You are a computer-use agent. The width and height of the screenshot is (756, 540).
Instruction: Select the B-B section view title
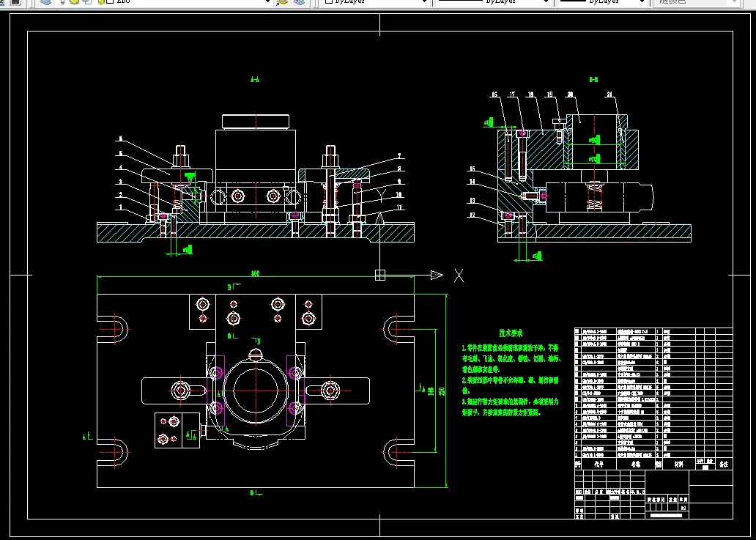[594, 80]
